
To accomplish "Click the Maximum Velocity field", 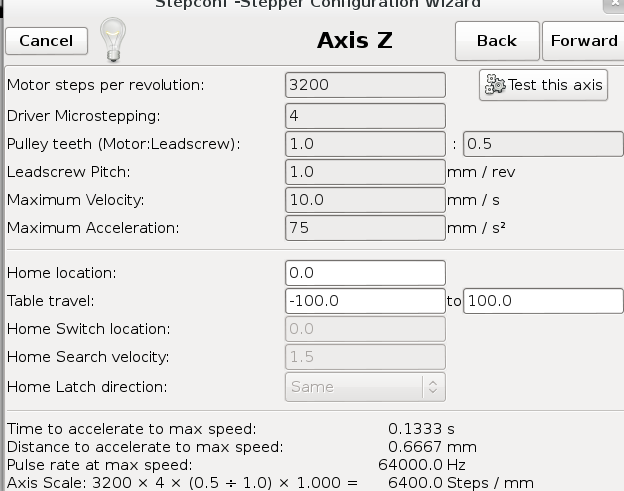I will coord(365,200).
